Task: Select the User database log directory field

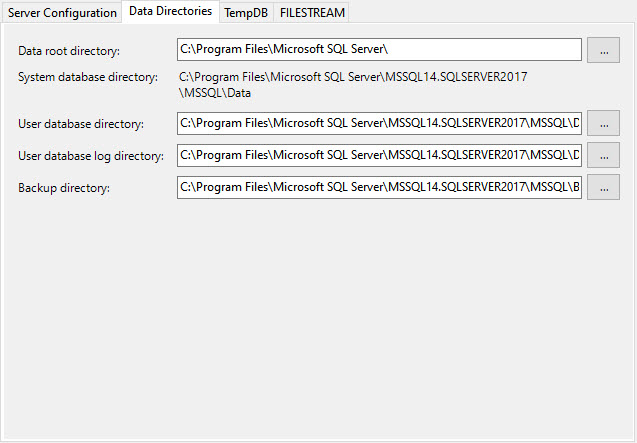Action: point(379,155)
